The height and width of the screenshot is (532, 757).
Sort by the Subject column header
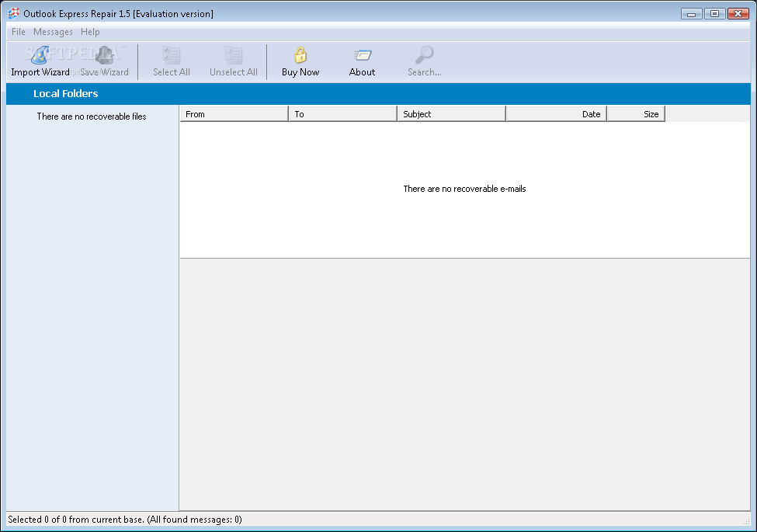pyautogui.click(x=451, y=114)
